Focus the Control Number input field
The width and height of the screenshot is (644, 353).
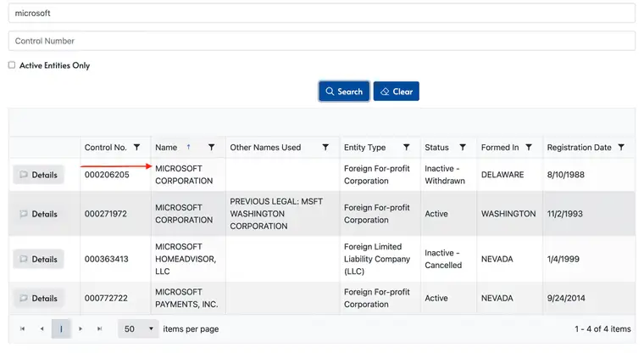click(322, 41)
